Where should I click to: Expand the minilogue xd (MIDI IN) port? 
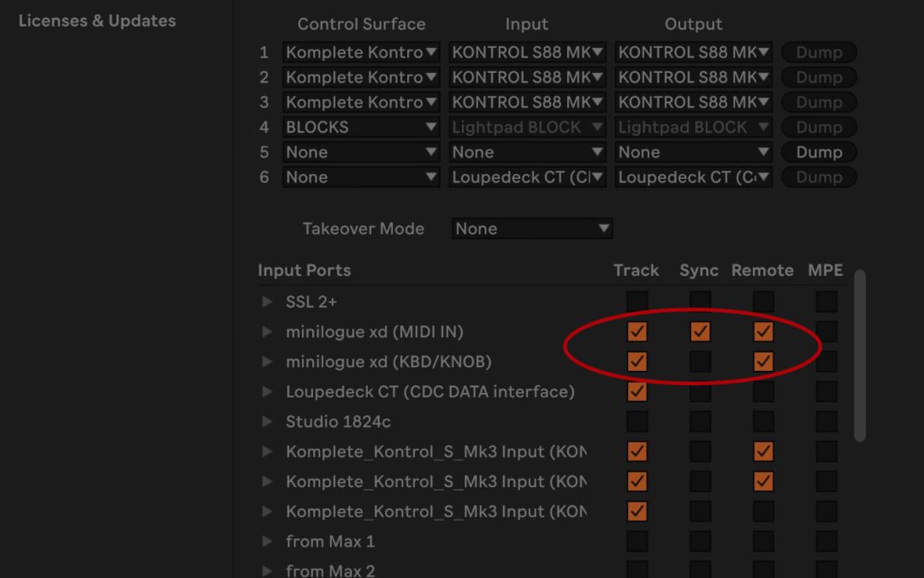point(268,331)
